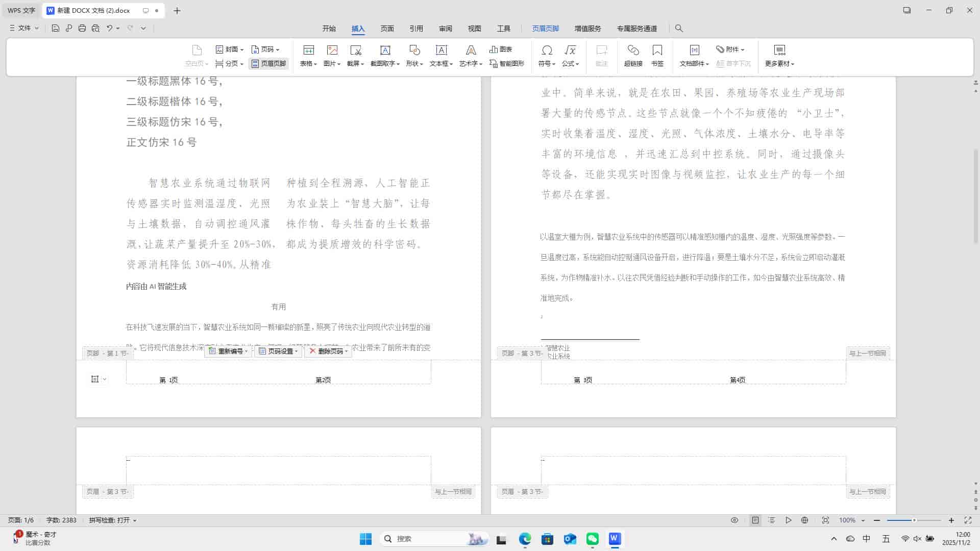Click the footer text 第2页 on first page
This screenshot has height=551, width=980.
(x=323, y=380)
